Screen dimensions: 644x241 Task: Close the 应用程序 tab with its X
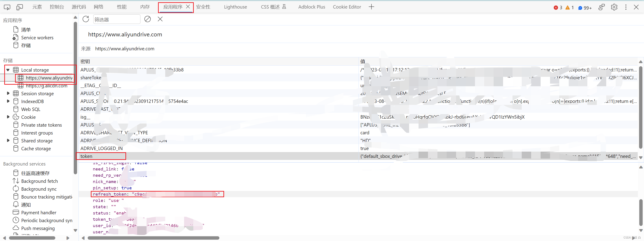[188, 7]
